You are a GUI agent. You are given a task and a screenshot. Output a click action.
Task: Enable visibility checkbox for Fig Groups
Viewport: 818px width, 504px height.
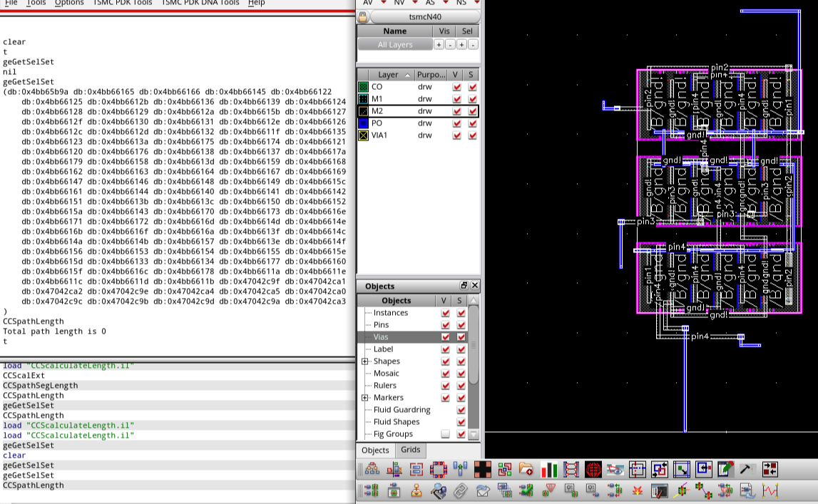(445, 433)
